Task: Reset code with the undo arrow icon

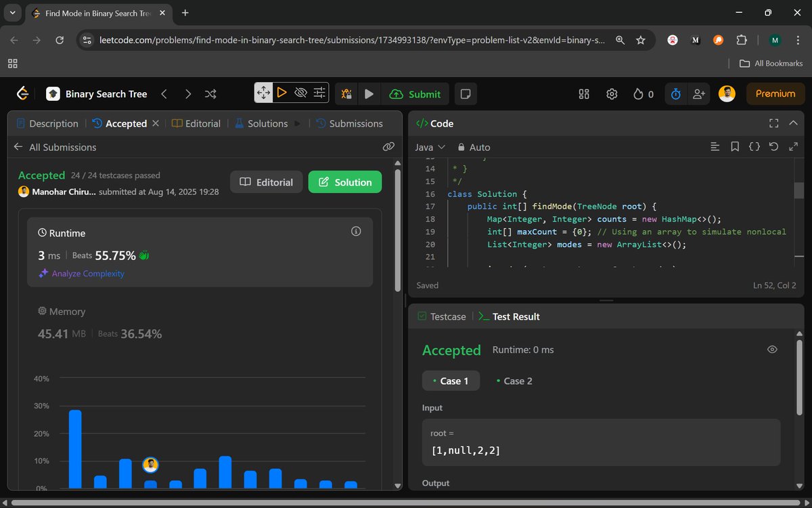Action: (x=774, y=146)
